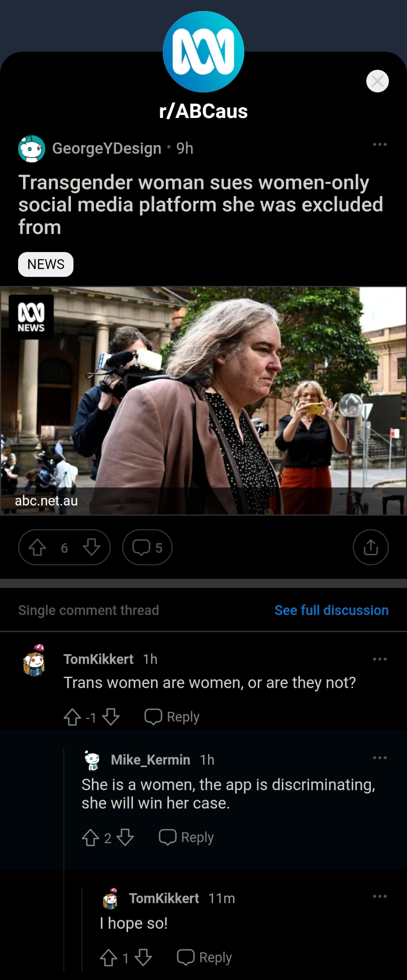The image size is (407, 980).
Task: Close the r/ABCaus popup
Action: (378, 81)
